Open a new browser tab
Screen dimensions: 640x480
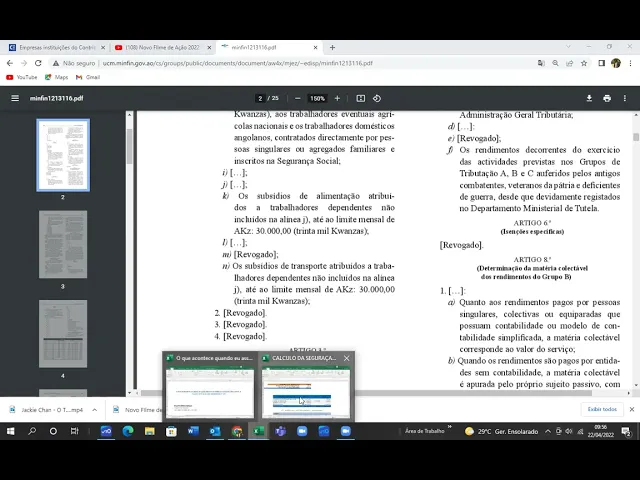tap(332, 48)
